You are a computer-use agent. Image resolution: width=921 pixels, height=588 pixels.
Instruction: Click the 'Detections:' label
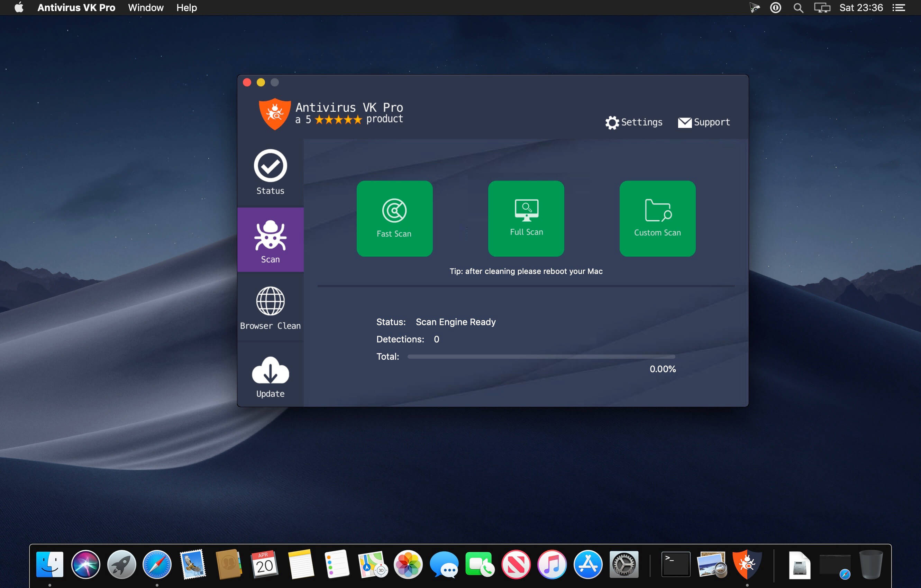tap(400, 339)
